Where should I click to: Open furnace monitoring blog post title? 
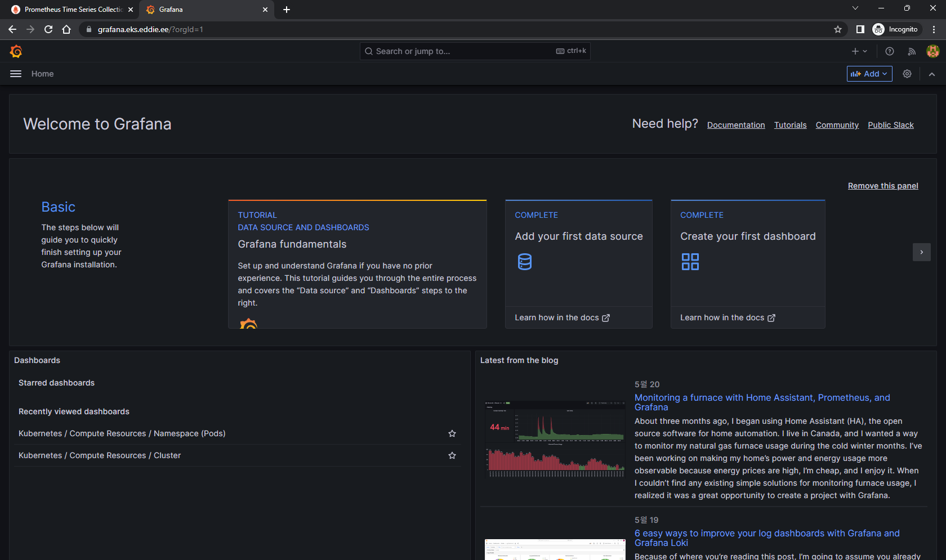pos(762,402)
